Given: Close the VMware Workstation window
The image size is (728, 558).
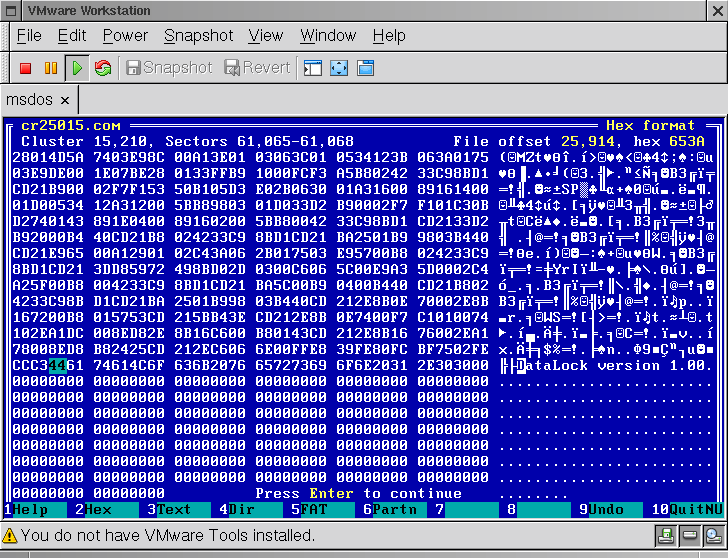Looking at the screenshot, I should [717, 11].
